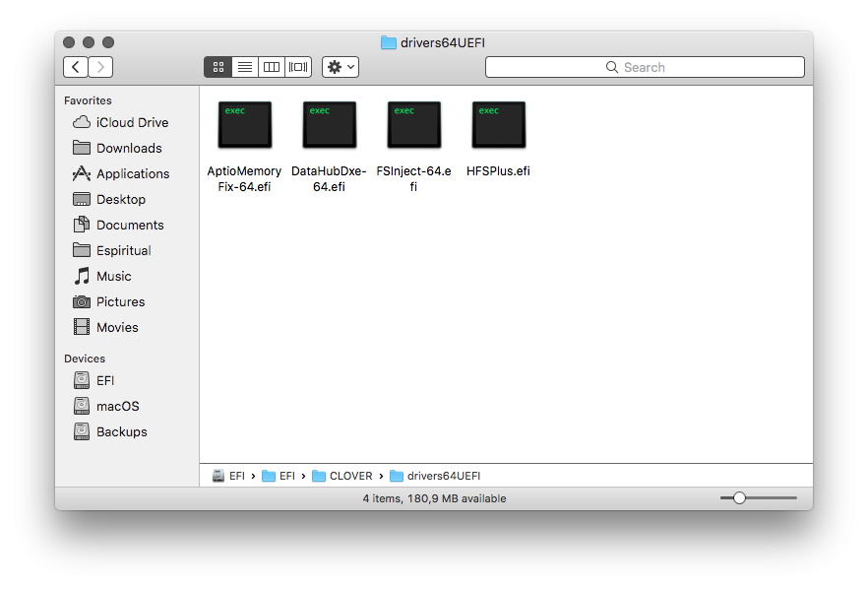Open Applications in sidebar

[121, 173]
